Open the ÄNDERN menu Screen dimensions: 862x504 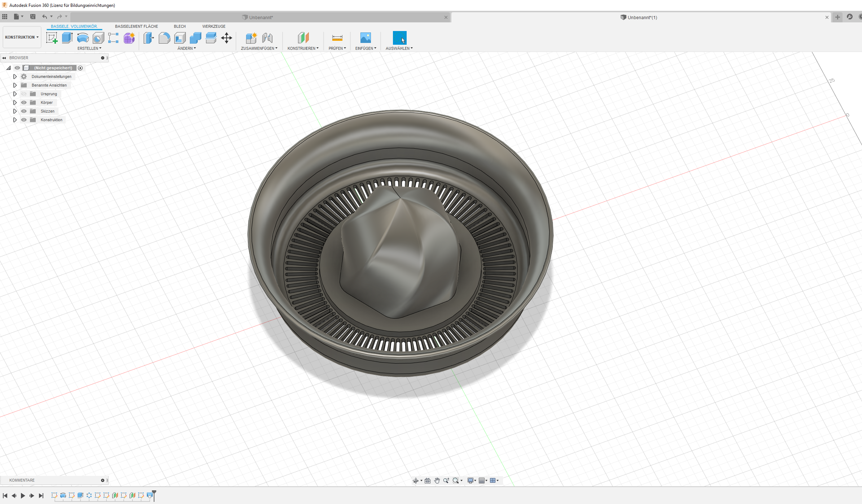point(187,48)
